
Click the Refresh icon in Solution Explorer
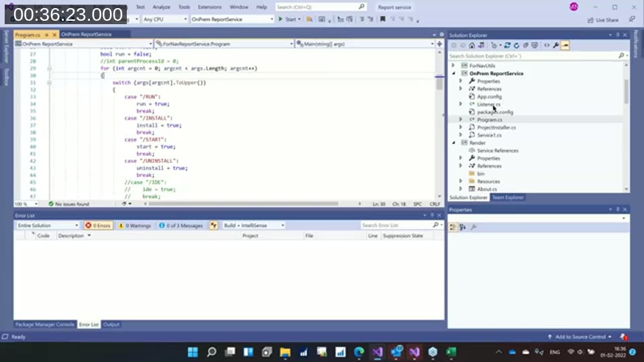tap(517, 46)
